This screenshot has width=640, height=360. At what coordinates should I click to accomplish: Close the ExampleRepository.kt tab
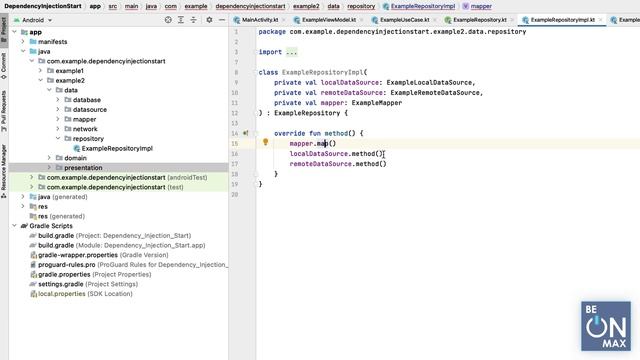coord(512,20)
